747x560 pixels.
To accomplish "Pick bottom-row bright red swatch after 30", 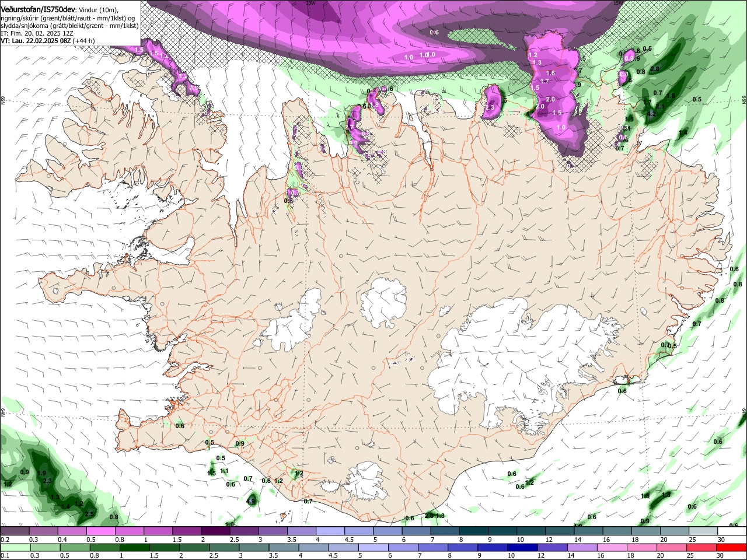I will click(x=732, y=548).
